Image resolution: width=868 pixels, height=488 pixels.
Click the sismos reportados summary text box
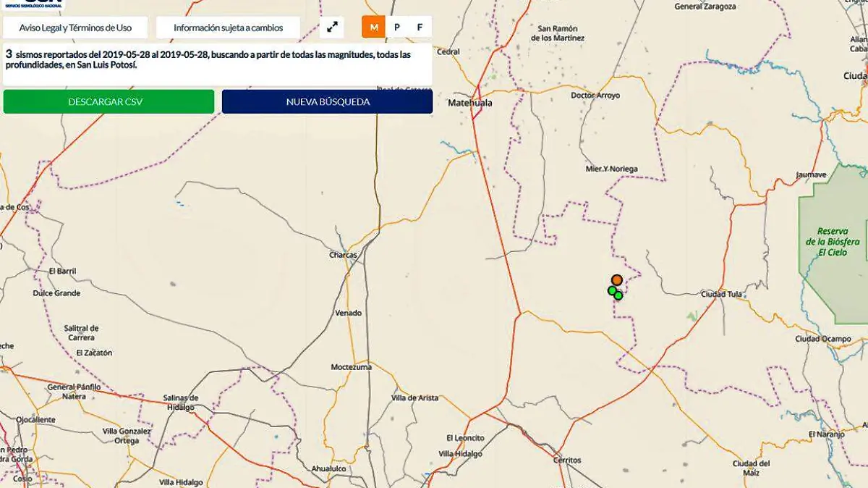click(217, 64)
